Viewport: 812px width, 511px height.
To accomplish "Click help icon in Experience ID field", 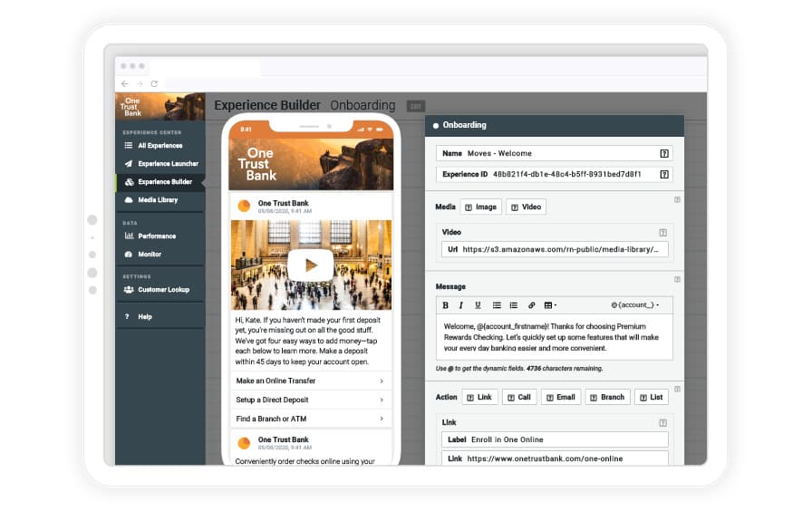I will tap(664, 175).
